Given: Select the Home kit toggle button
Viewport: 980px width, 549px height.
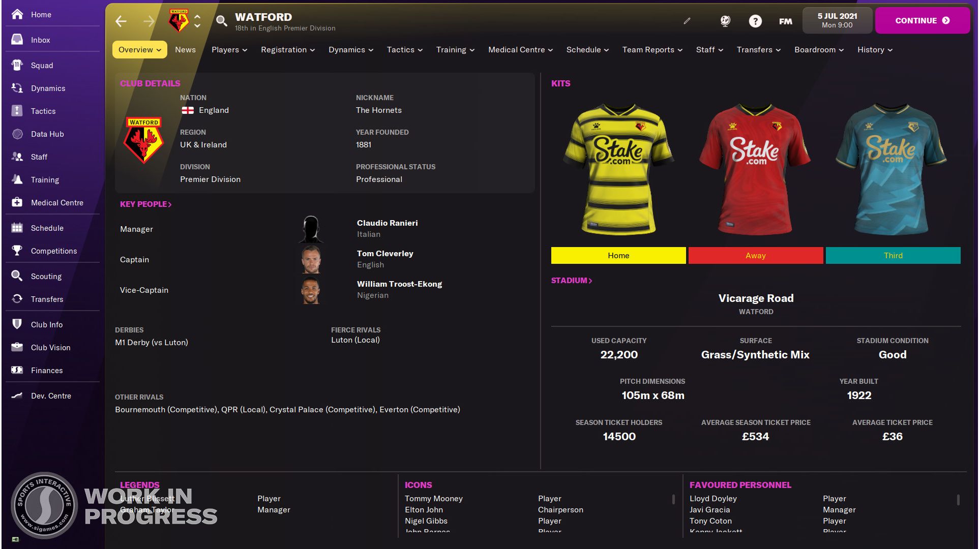Looking at the screenshot, I should pyautogui.click(x=618, y=255).
